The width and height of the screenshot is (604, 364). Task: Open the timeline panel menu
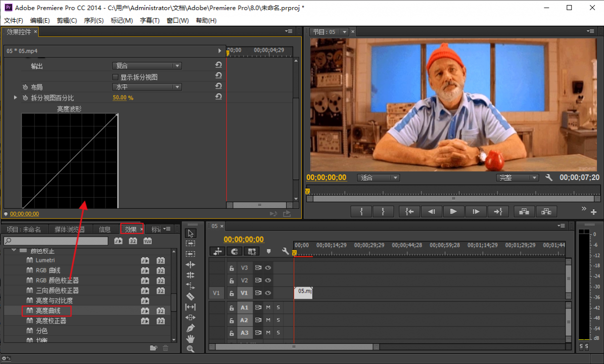561,225
